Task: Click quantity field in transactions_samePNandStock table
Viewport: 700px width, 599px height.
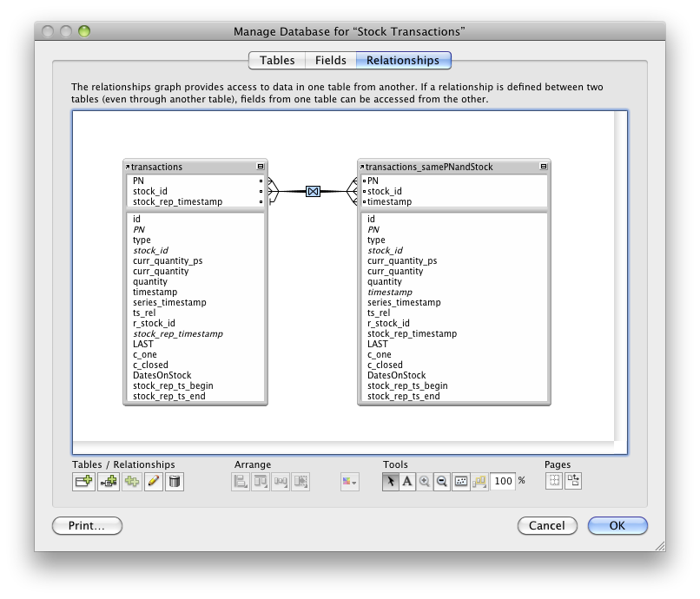Action: coord(385,281)
